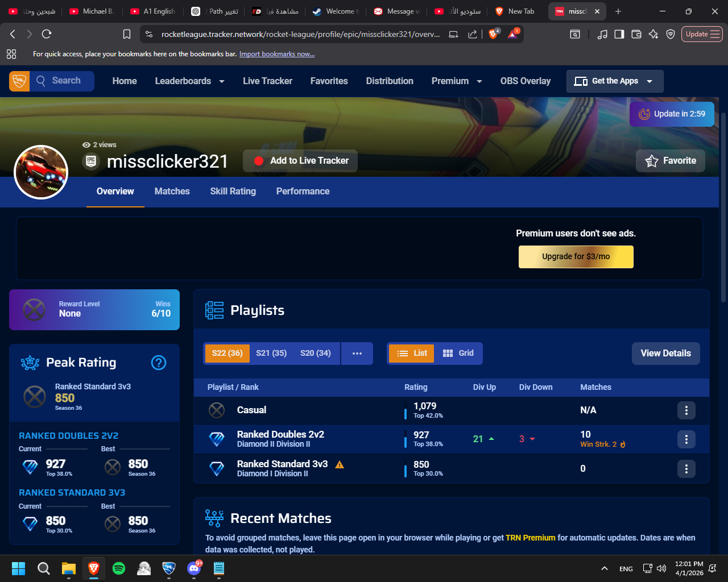Viewport: 728px width, 582px height.
Task: Select the Overview profile tab
Action: click(x=115, y=192)
